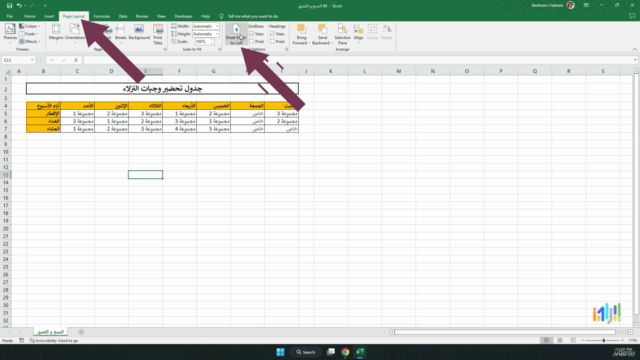Switch to the Formulas tab
The image size is (640, 360).
(x=102, y=16)
